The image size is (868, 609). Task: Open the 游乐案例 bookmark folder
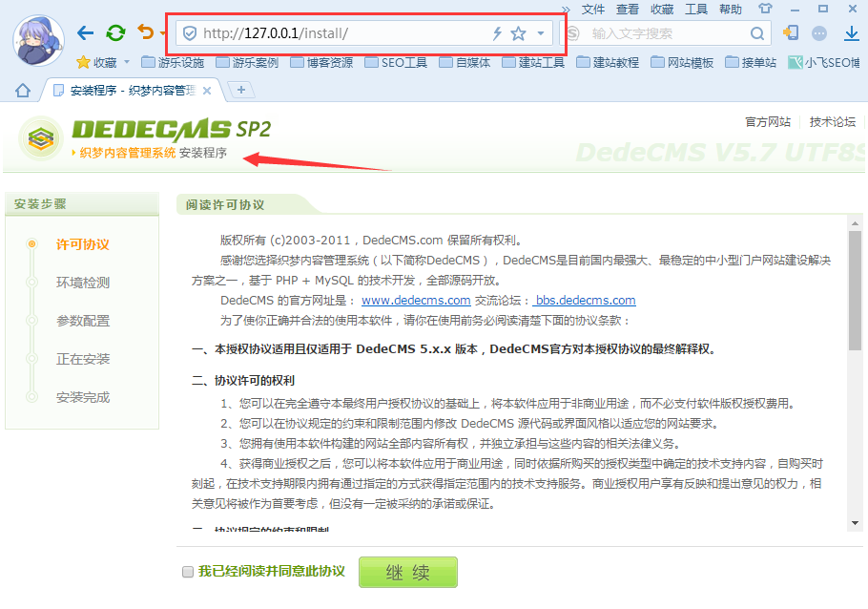[x=247, y=63]
